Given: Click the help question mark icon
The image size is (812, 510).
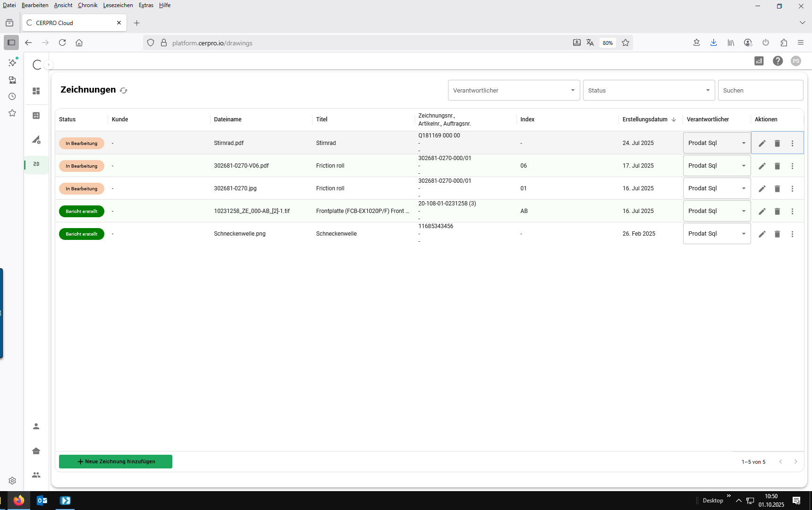Looking at the screenshot, I should click(778, 61).
